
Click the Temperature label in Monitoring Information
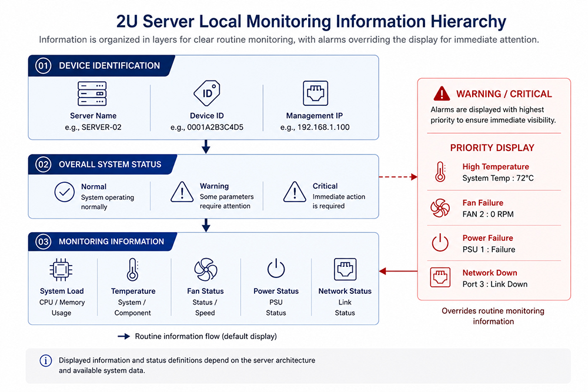click(133, 291)
